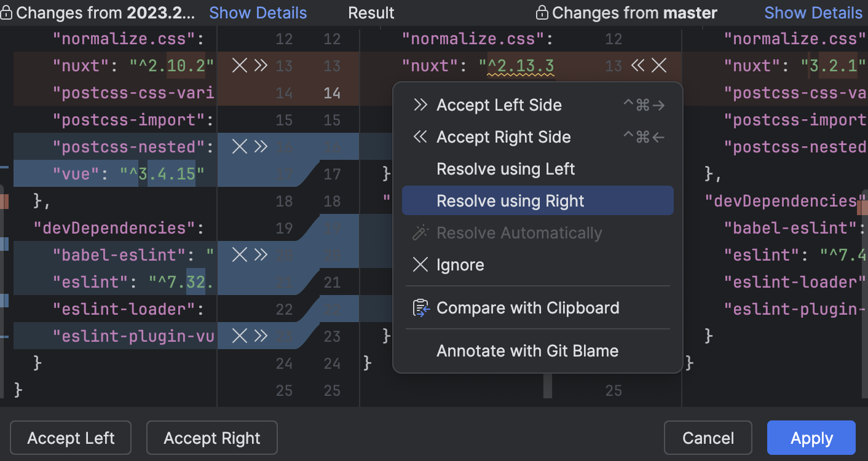Ignore the nuxt change with its X gutter icon
The height and width of the screenshot is (461, 868).
(239, 65)
